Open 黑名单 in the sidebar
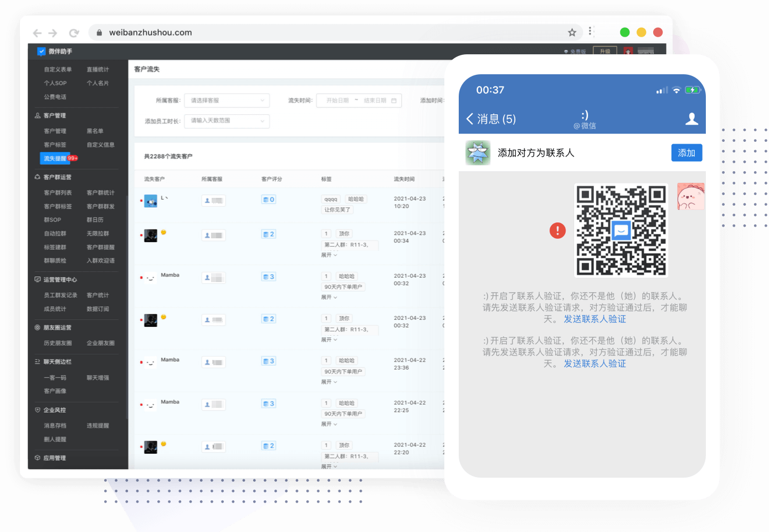The width and height of the screenshot is (769, 532). 95,131
